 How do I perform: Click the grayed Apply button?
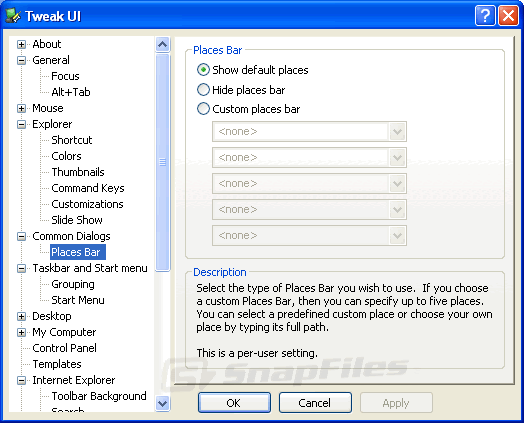(x=396, y=403)
